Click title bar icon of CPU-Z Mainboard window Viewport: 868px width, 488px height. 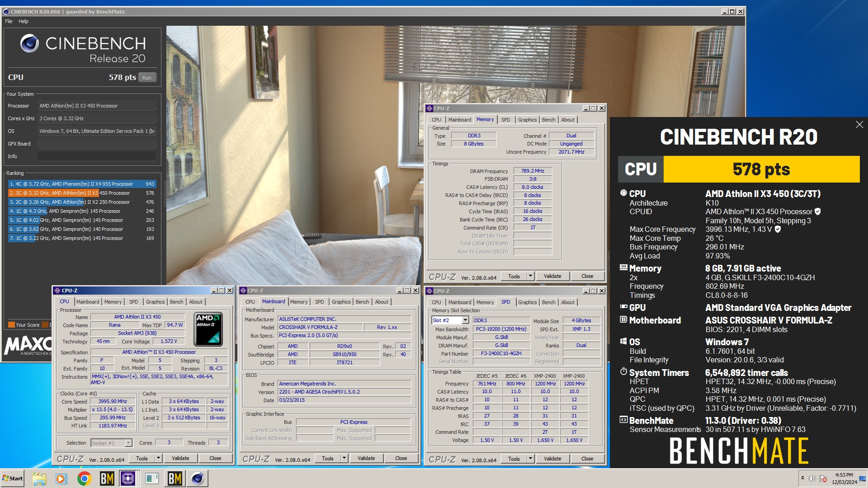click(243, 291)
